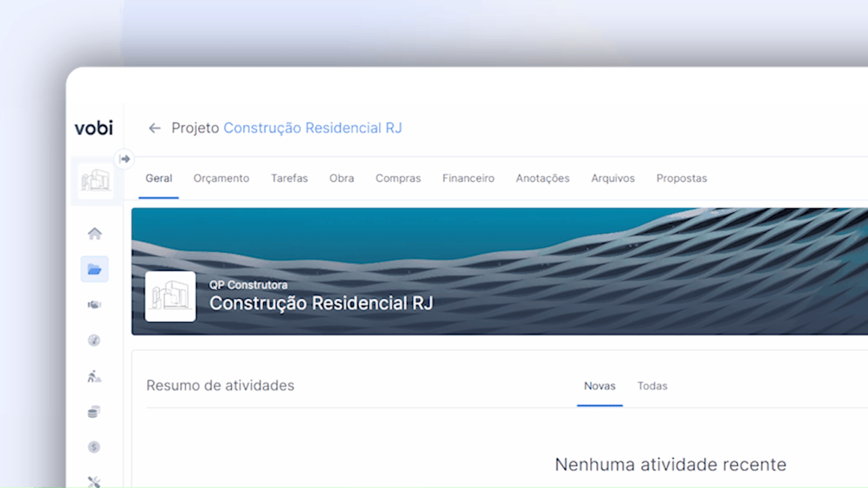Viewport: 868px width, 488px height.
Task: Switch to the Orçamento tab
Action: (221, 178)
